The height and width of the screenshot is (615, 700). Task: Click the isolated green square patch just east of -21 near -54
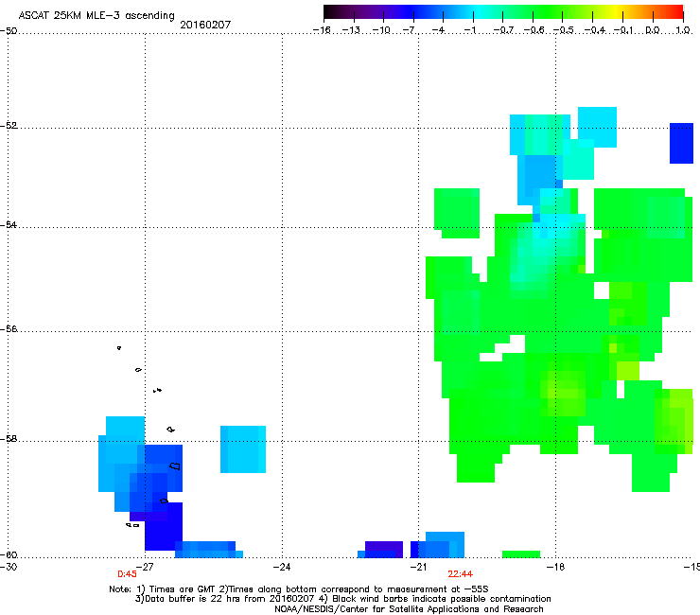coord(457,213)
